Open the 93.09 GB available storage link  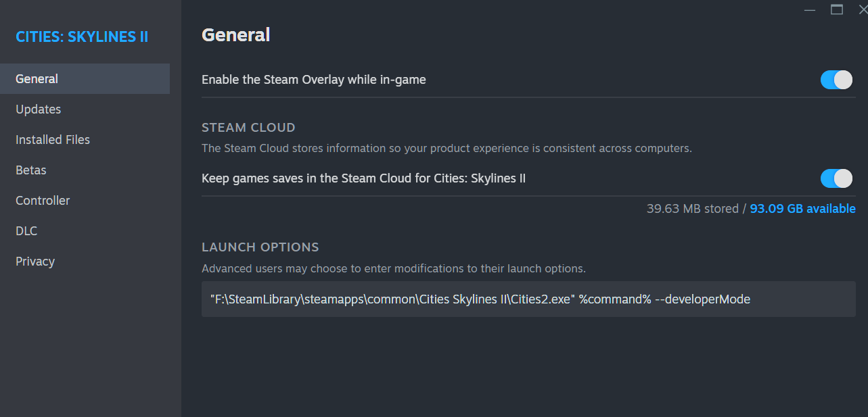click(802, 208)
